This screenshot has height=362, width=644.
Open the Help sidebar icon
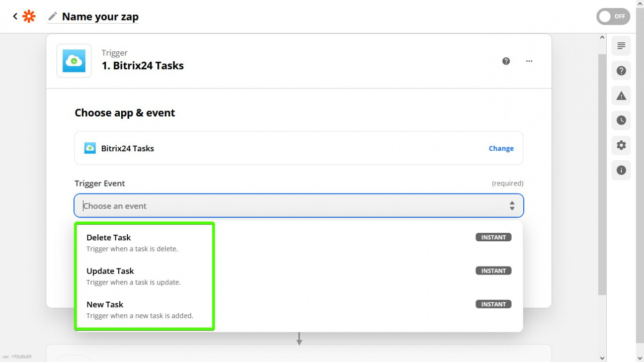(621, 71)
